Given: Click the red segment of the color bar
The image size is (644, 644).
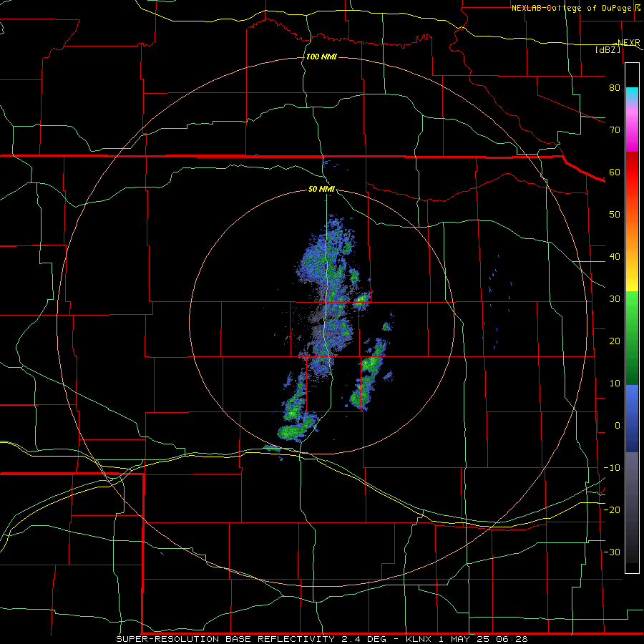Looking at the screenshot, I should (632, 172).
